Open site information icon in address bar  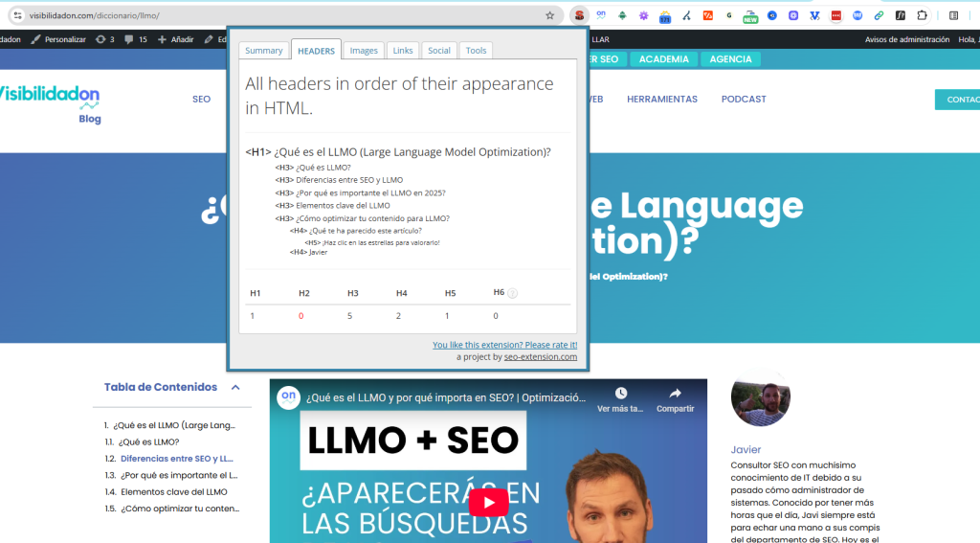[x=17, y=15]
